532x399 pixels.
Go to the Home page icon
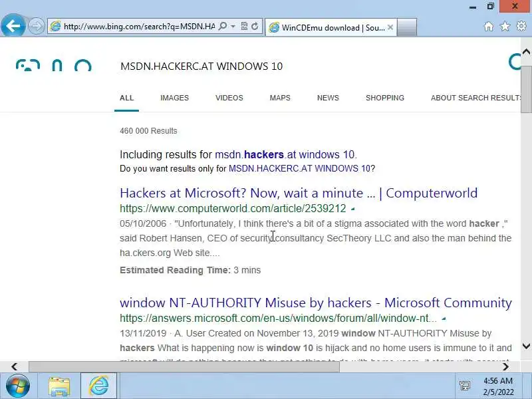click(x=489, y=26)
